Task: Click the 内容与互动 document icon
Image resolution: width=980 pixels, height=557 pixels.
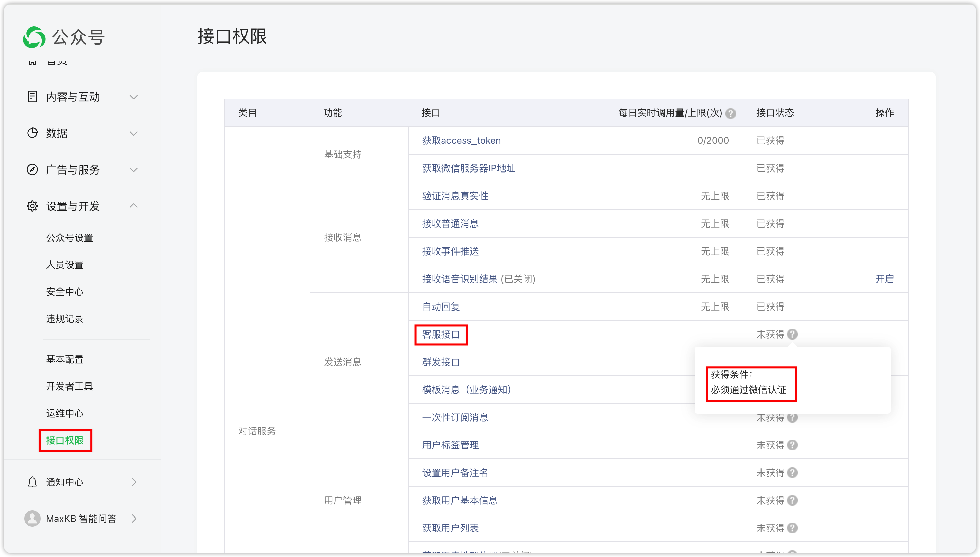Action: (x=32, y=97)
